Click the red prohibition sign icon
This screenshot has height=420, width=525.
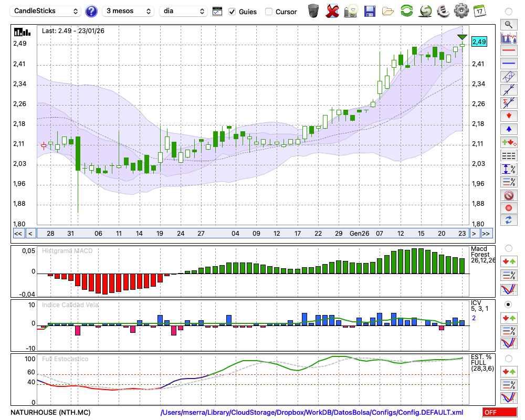[508, 195]
